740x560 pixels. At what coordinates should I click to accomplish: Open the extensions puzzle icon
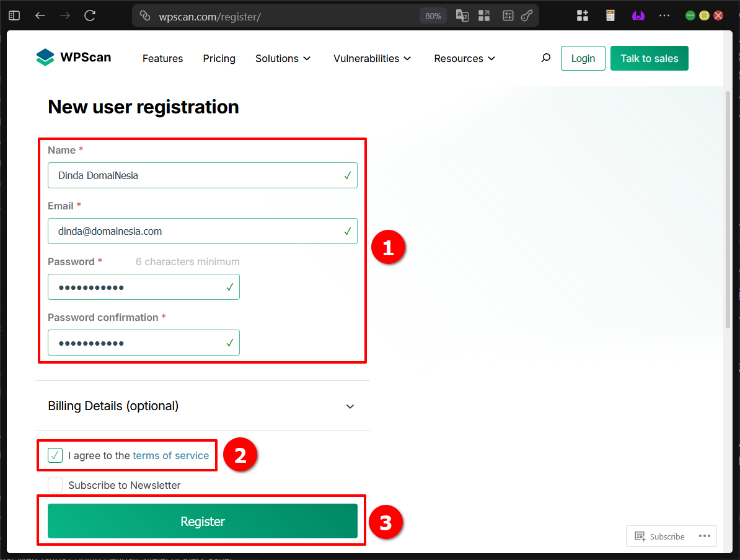click(x=582, y=15)
